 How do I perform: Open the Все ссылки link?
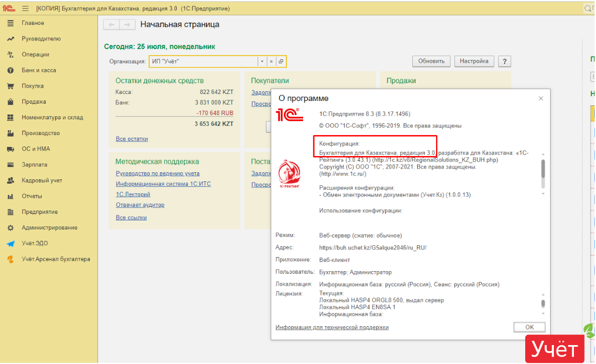[x=131, y=218]
